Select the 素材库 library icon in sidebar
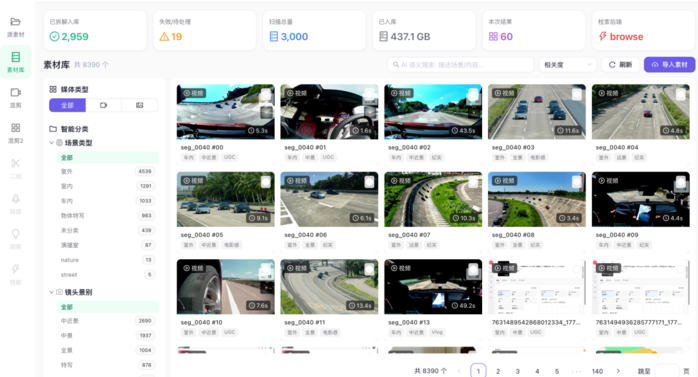698x377 pixels. [16, 57]
